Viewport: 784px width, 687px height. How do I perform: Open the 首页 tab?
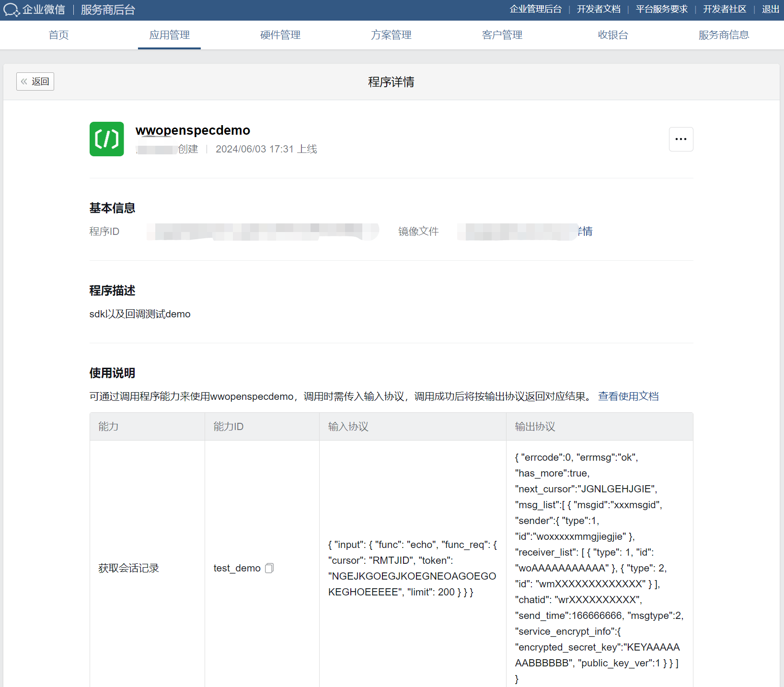[58, 35]
